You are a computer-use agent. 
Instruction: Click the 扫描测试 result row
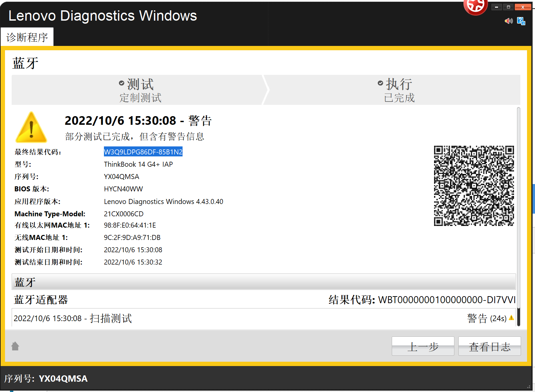(x=264, y=318)
